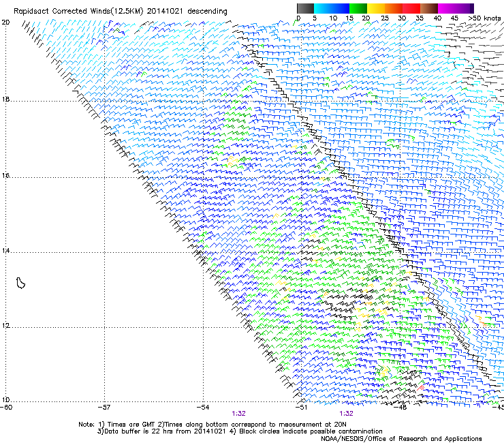Select the '10' latitude axis label
The image size is (504, 443).
(x=5, y=400)
